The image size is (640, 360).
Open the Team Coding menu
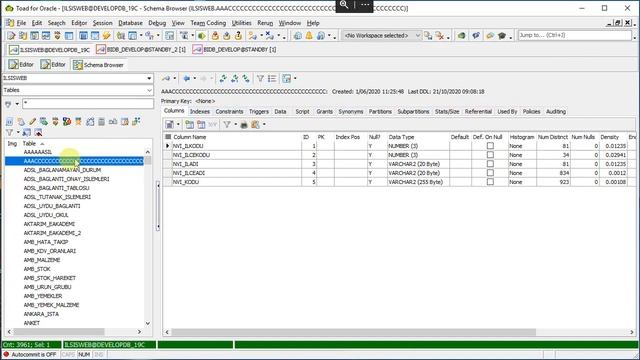click(x=208, y=23)
